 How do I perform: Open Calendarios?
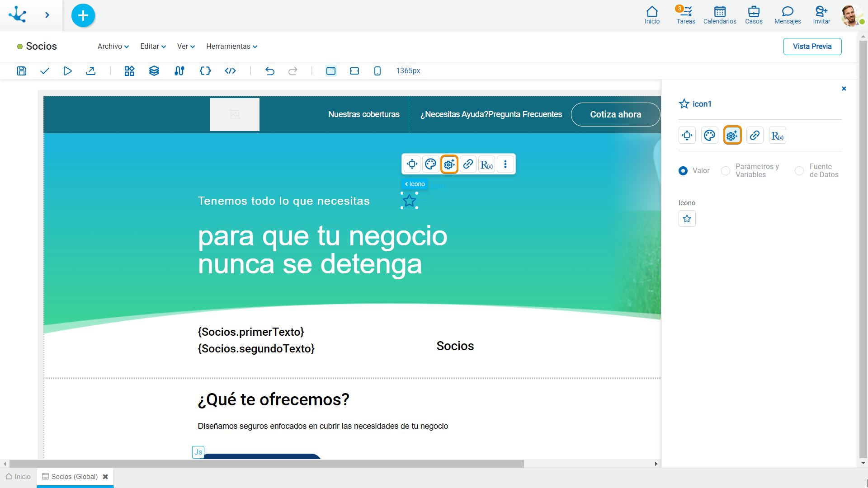720,15
